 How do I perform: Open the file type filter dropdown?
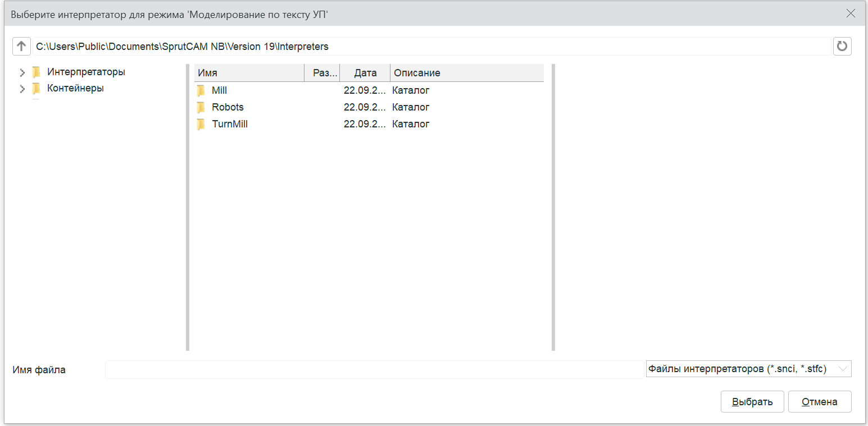(x=842, y=369)
